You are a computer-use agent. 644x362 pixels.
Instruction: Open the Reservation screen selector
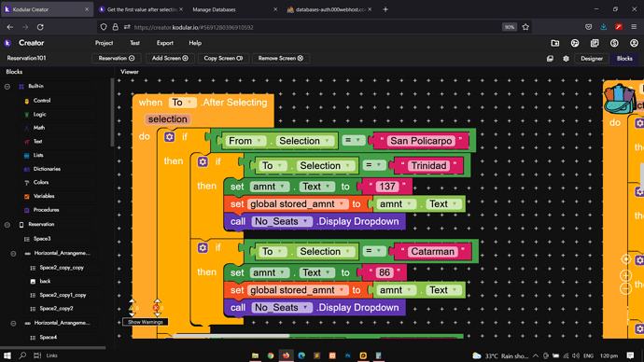pyautogui.click(x=117, y=58)
